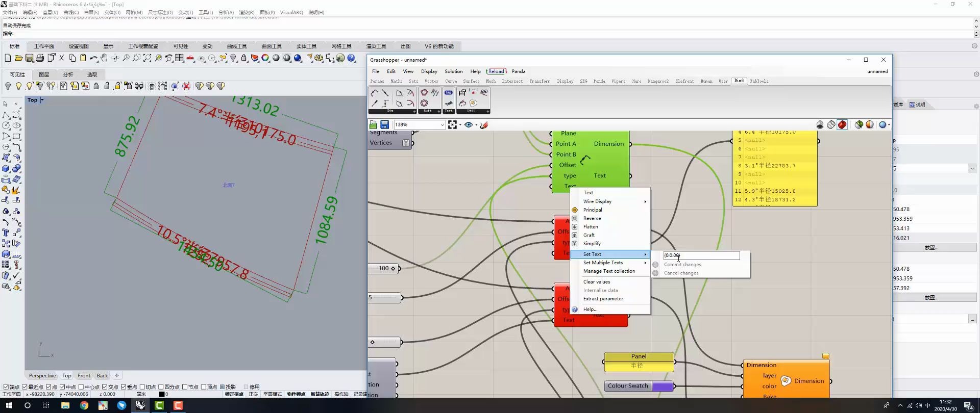Screen dimensions: 980x413
Task: Click the Zoom Extents icon on Grasshopper canvas toolbar
Action: 452,124
